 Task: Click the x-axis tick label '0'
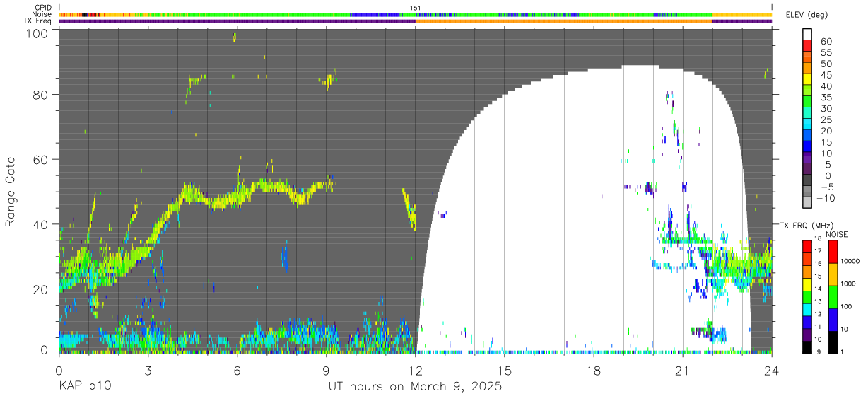pos(59,370)
